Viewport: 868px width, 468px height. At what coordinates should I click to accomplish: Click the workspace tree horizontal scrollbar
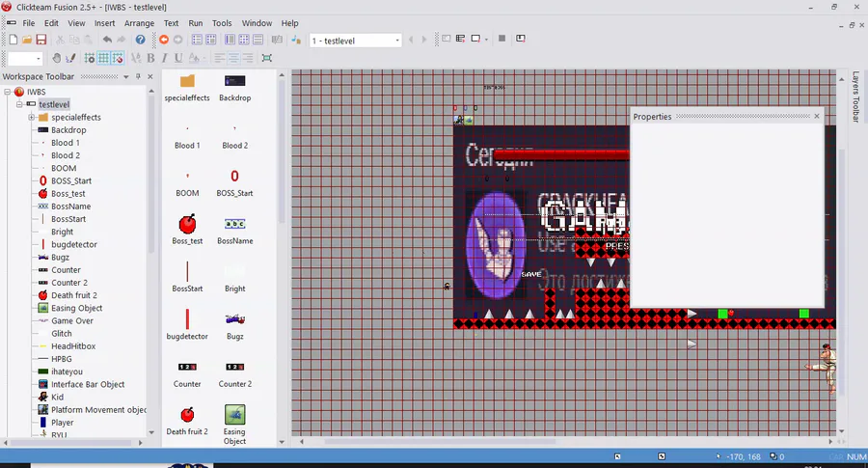coord(70,443)
